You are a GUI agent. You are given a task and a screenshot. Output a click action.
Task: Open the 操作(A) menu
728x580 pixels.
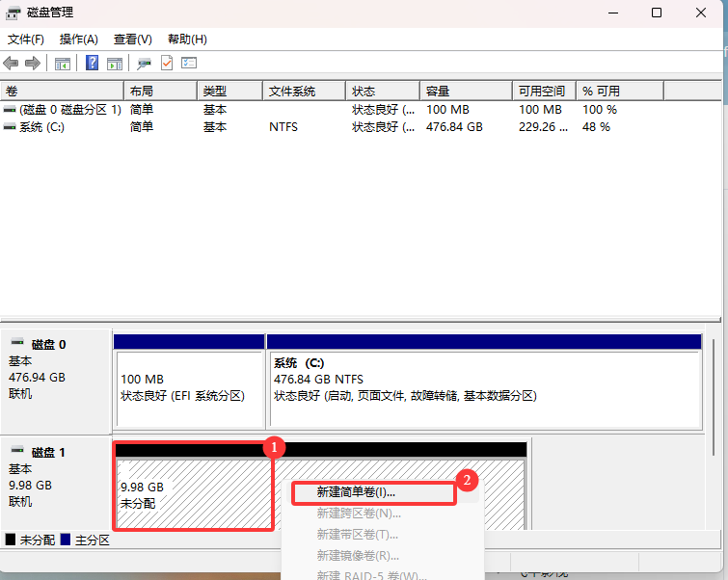78,40
